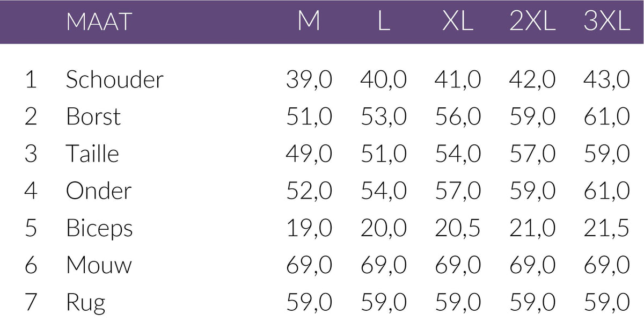Click row number 6 beside Mouw
The width and height of the screenshot is (644, 321).
[31, 265]
